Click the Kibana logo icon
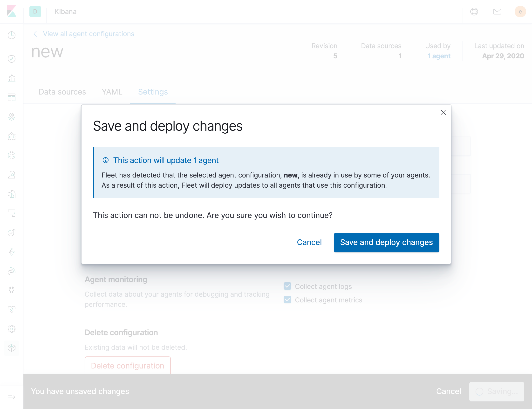 tap(11, 11)
